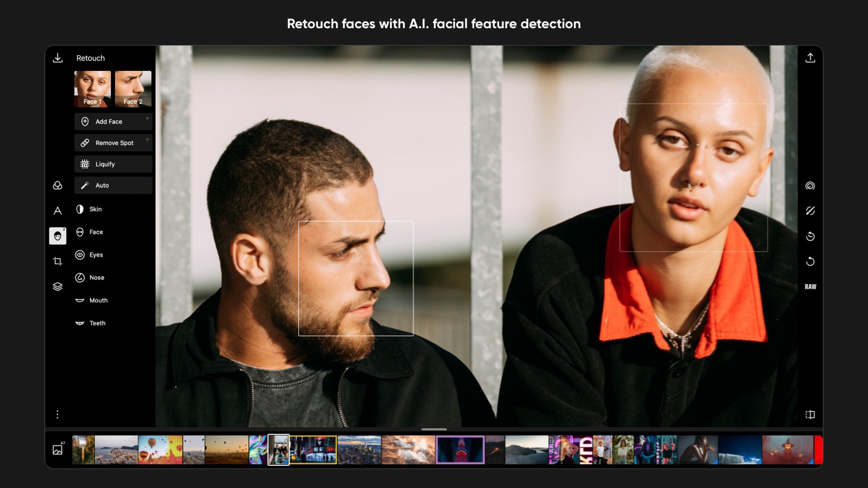Select the Face 1 face thumbnail

pyautogui.click(x=92, y=89)
